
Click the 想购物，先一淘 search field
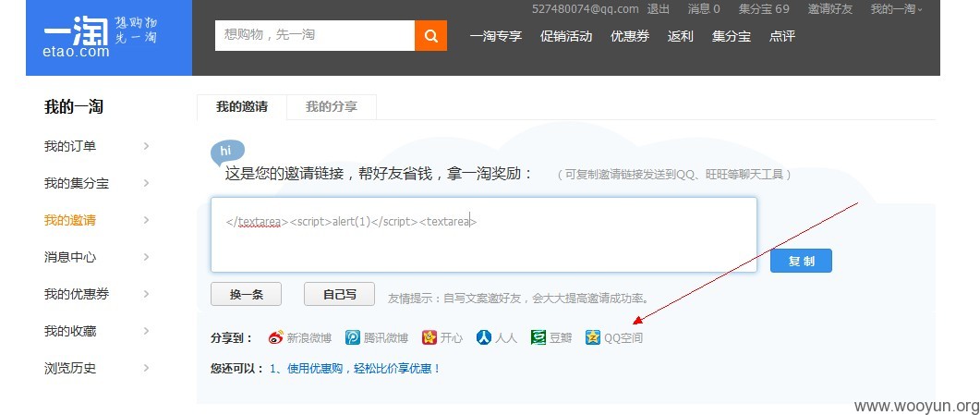[x=315, y=36]
